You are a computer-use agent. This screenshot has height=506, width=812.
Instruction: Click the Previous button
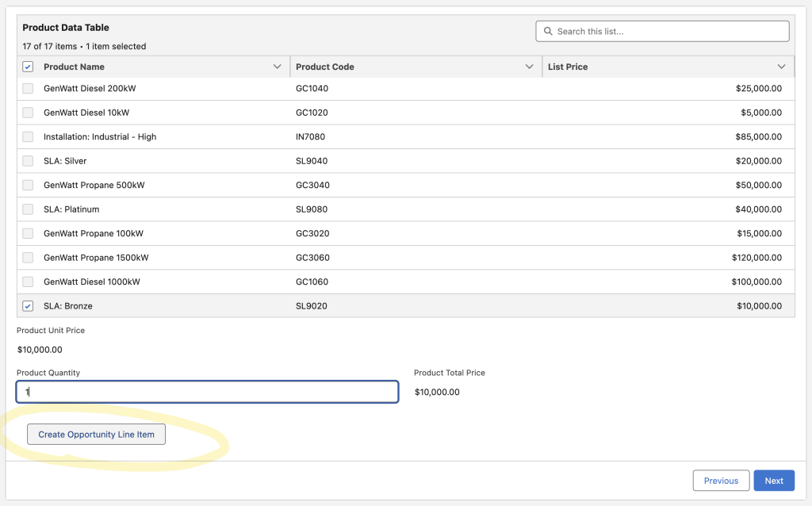tap(721, 481)
